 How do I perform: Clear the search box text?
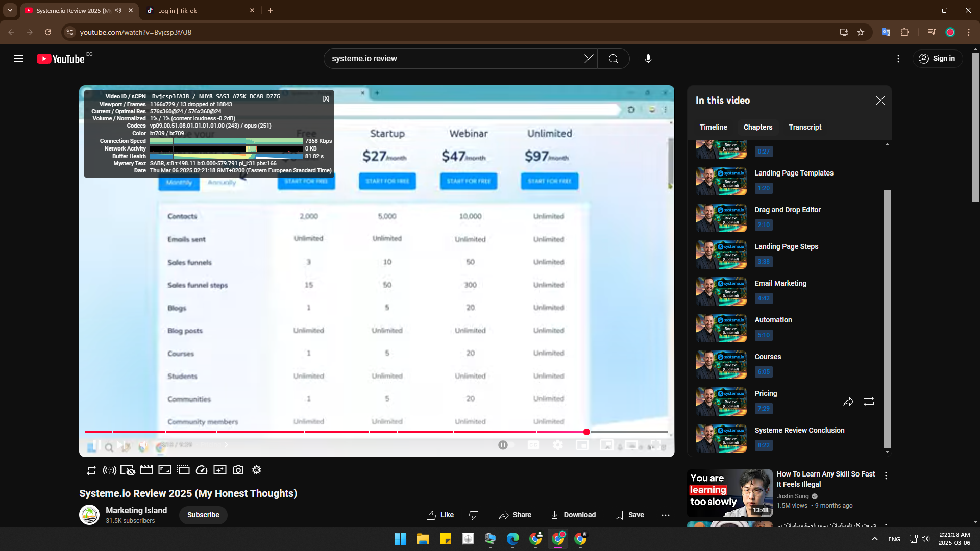(x=589, y=59)
